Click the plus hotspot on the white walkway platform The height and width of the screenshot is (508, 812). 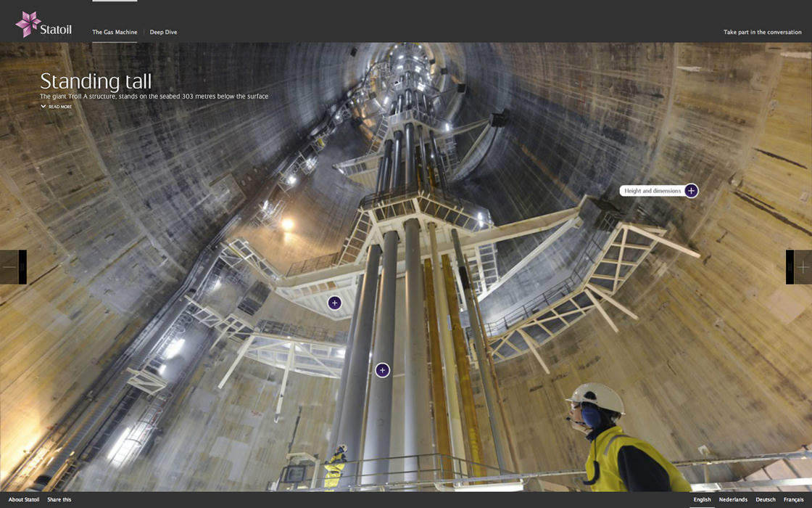[334, 303]
